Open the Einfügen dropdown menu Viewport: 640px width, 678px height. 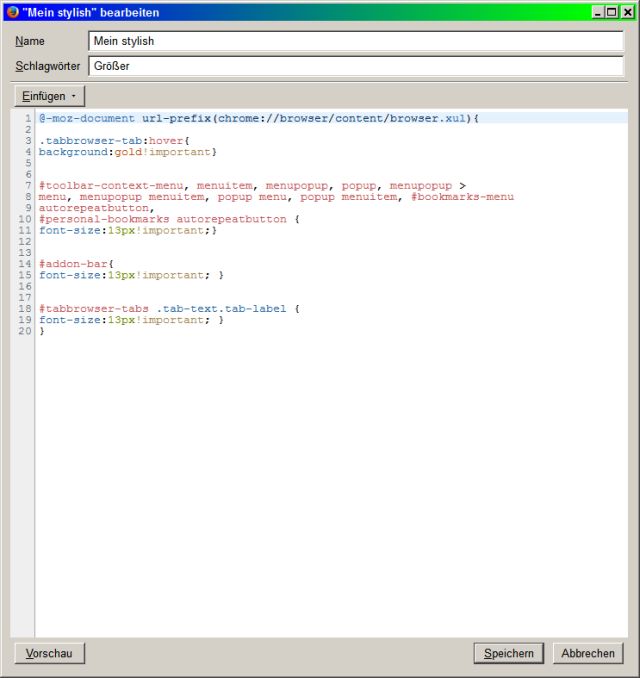pos(50,96)
